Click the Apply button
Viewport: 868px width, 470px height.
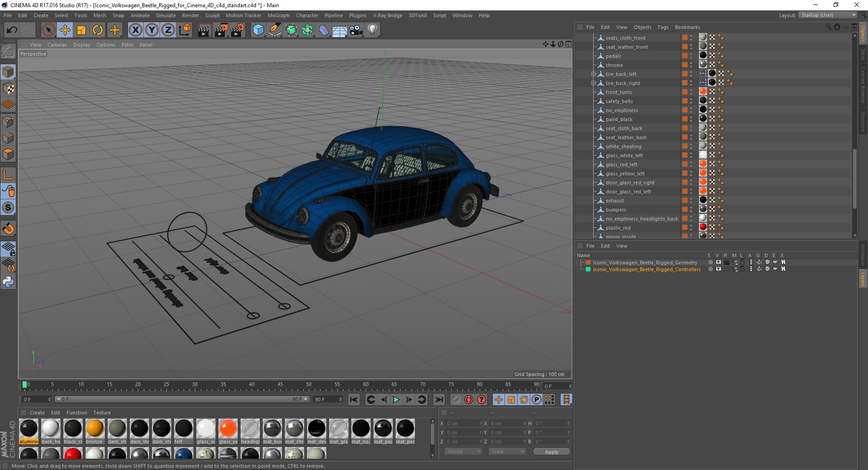tap(552, 452)
